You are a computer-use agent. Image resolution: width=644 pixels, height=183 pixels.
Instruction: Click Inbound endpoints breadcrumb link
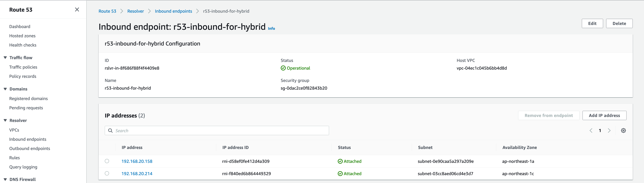pos(174,11)
